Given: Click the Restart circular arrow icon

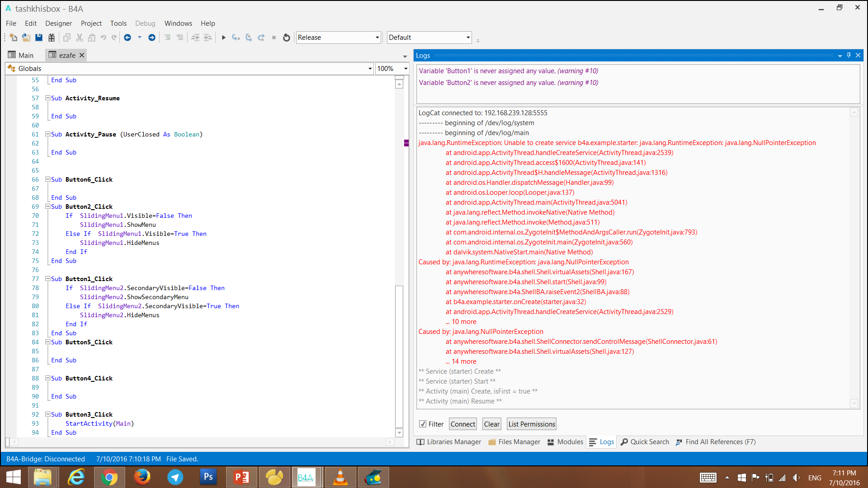Looking at the screenshot, I should (286, 38).
